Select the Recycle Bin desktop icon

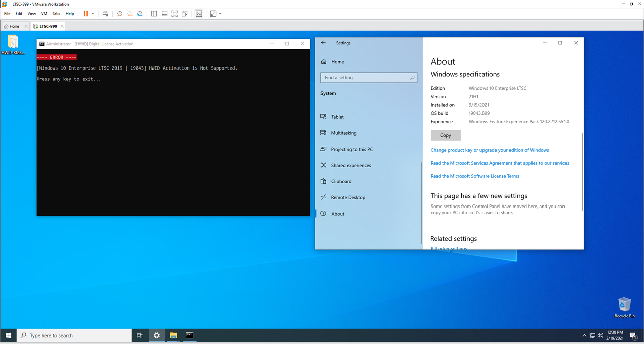point(624,308)
